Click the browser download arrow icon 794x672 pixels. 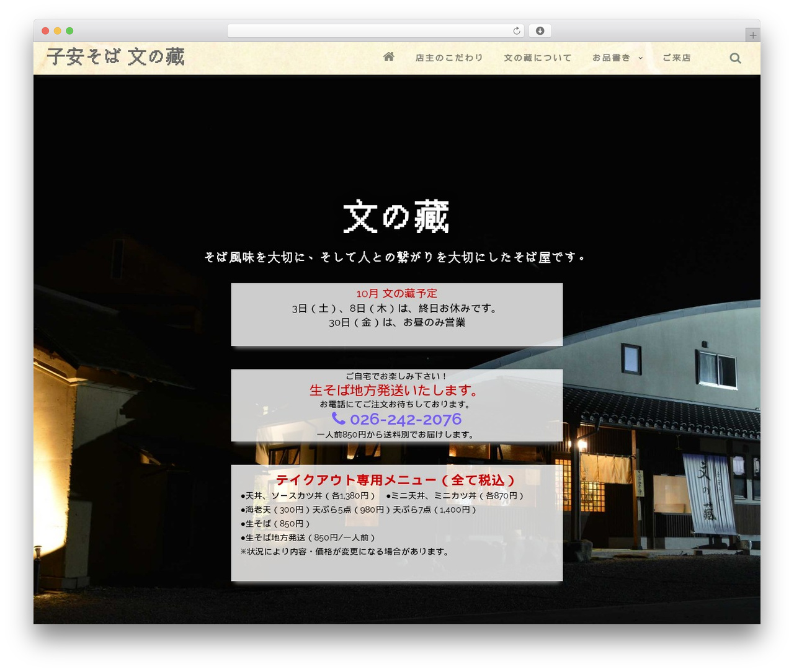point(540,31)
